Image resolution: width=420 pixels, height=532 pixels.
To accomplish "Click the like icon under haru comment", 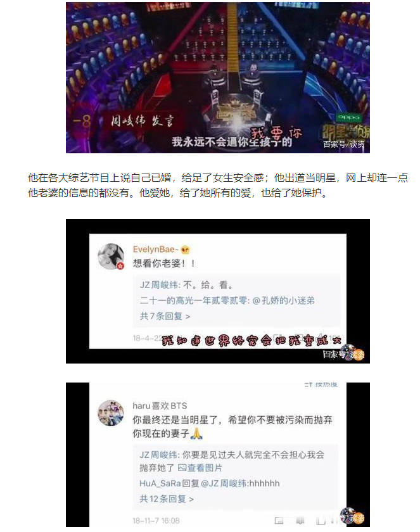I will (321, 520).
